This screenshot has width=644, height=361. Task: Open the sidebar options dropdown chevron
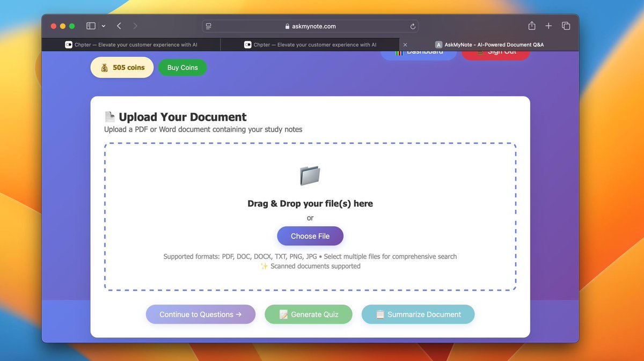click(104, 26)
